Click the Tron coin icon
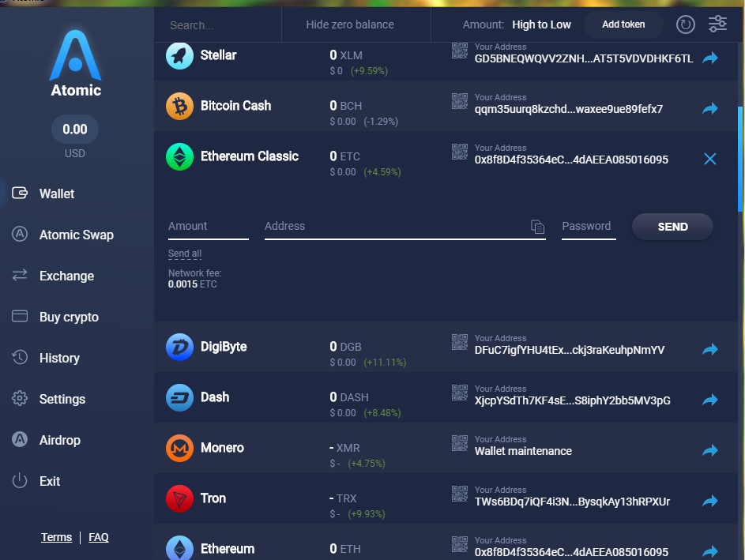 pyautogui.click(x=179, y=498)
